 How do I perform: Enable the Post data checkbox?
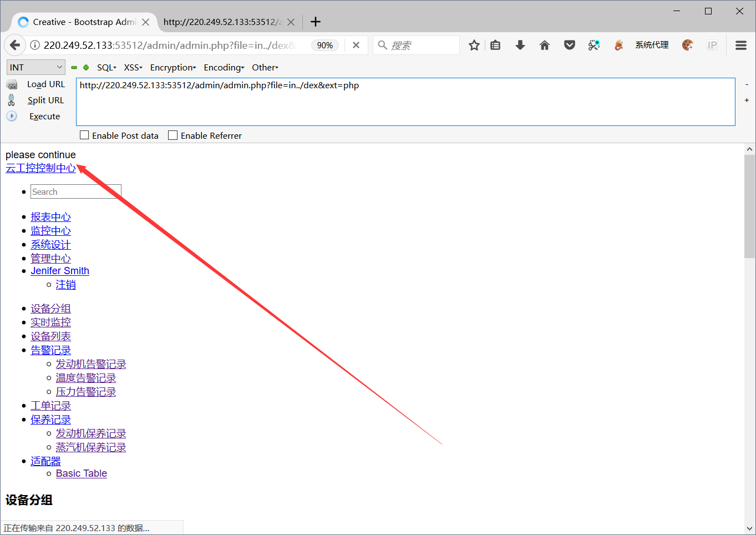tap(84, 134)
